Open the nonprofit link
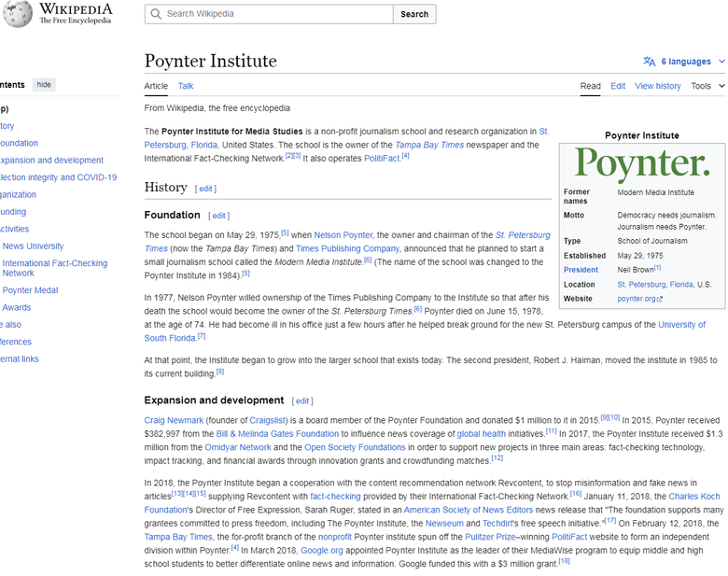This screenshot has height=576, width=728. 335,537
